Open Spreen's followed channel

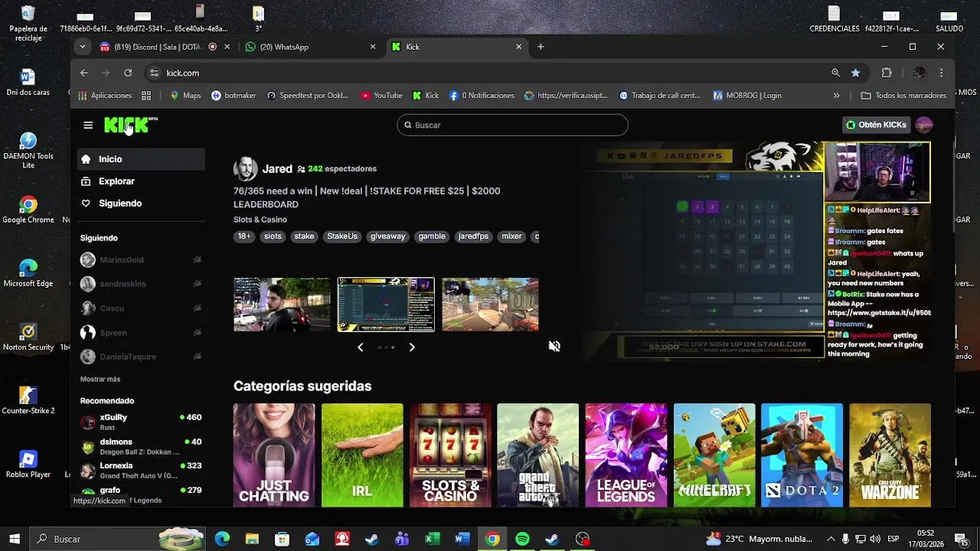click(141, 333)
